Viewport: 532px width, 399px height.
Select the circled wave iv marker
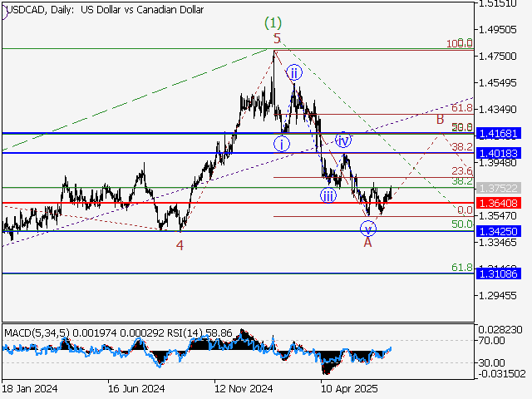click(x=342, y=140)
